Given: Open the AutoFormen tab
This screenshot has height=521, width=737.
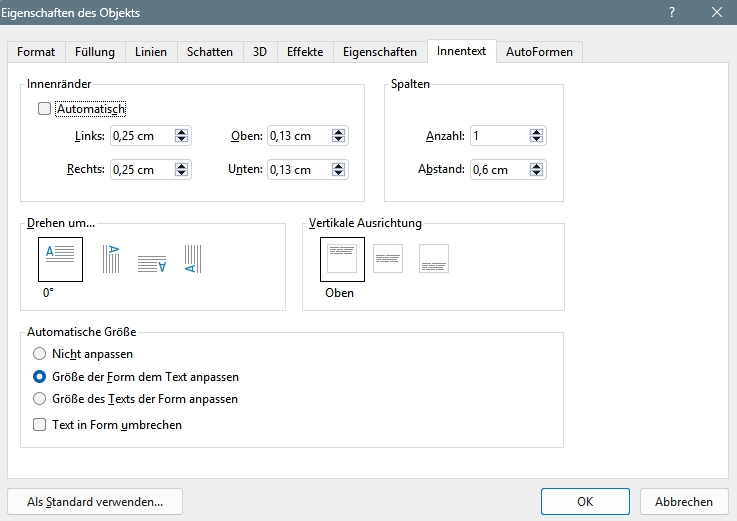Looking at the screenshot, I should pos(539,52).
